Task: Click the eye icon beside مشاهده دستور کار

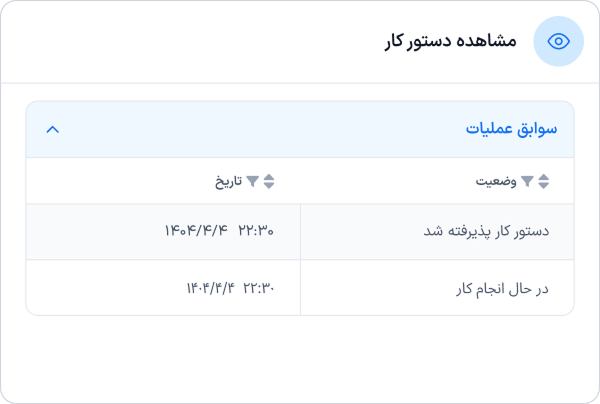Action: [558, 41]
